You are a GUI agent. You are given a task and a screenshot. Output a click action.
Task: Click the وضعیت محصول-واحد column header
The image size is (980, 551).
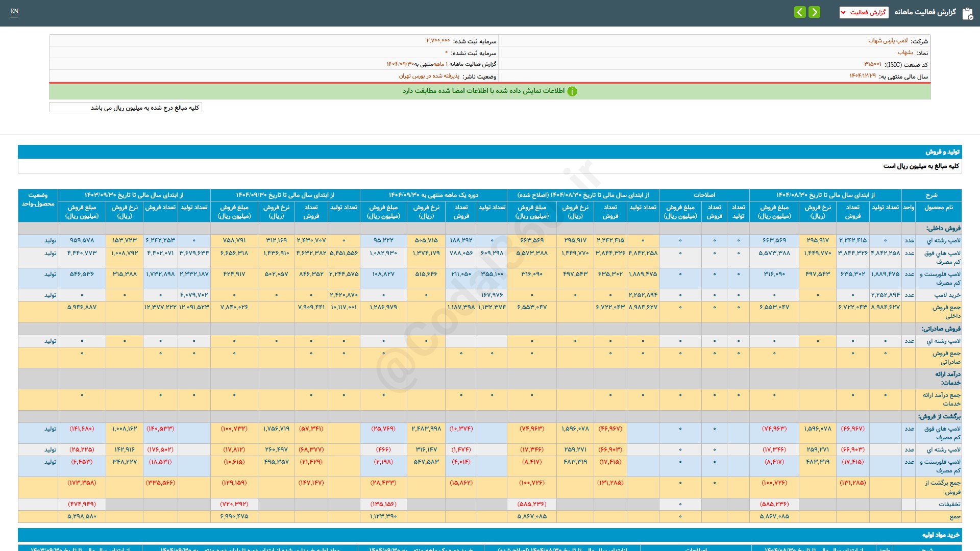38,199
